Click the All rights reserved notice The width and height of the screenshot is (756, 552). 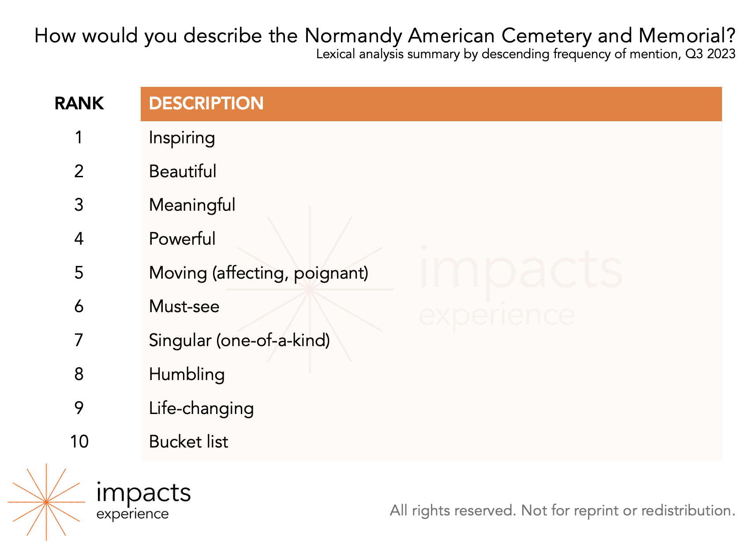pos(562,511)
